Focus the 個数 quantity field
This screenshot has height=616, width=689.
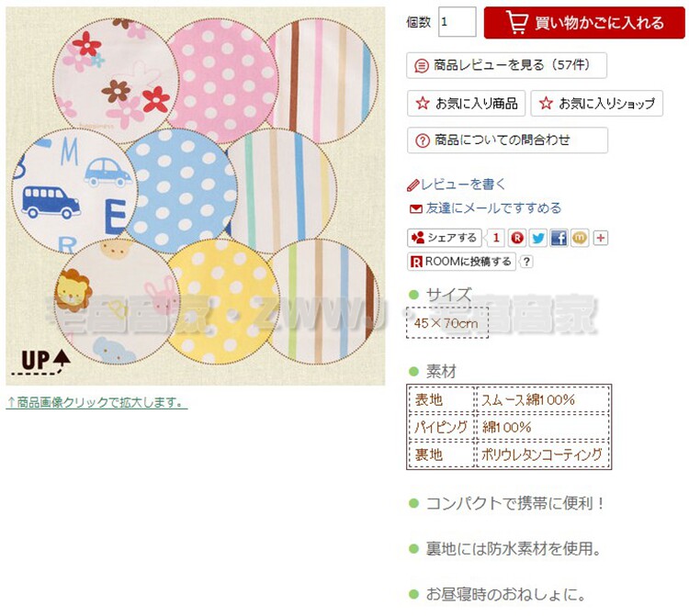(457, 22)
